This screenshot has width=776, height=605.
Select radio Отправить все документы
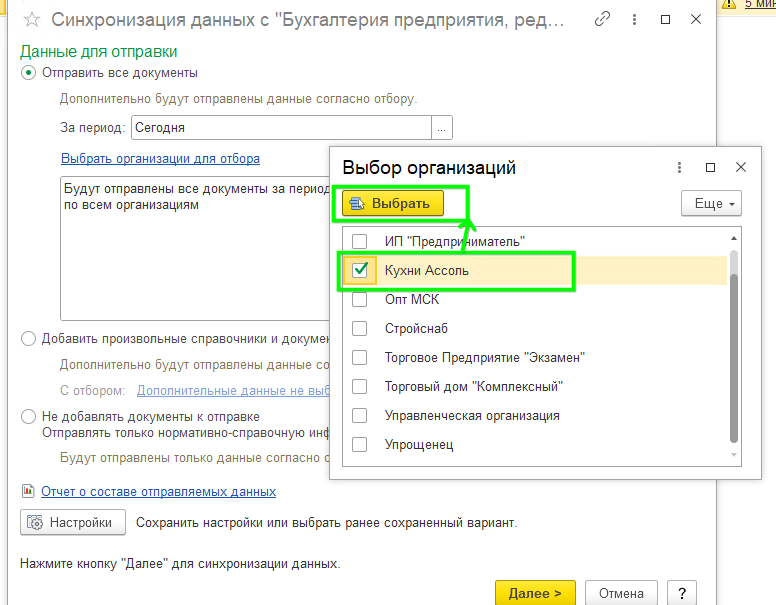(x=28, y=73)
